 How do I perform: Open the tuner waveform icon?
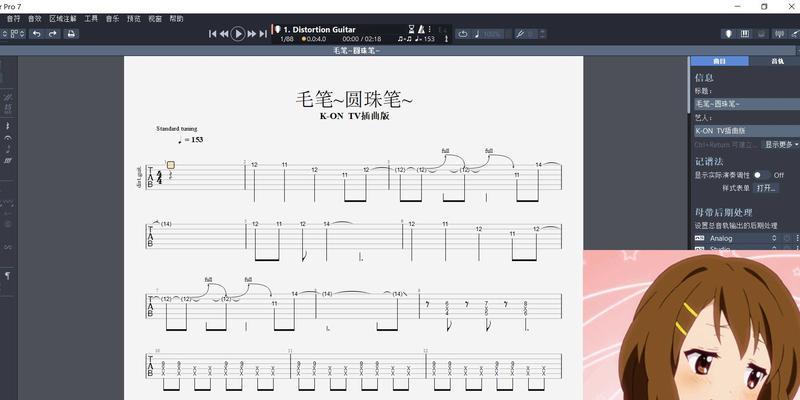(x=779, y=34)
